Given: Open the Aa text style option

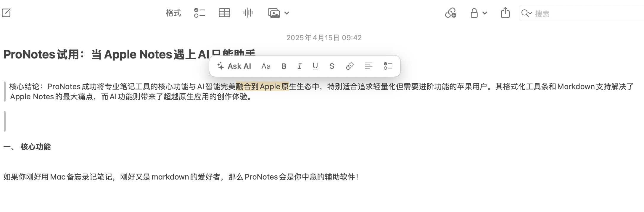Looking at the screenshot, I should (266, 66).
